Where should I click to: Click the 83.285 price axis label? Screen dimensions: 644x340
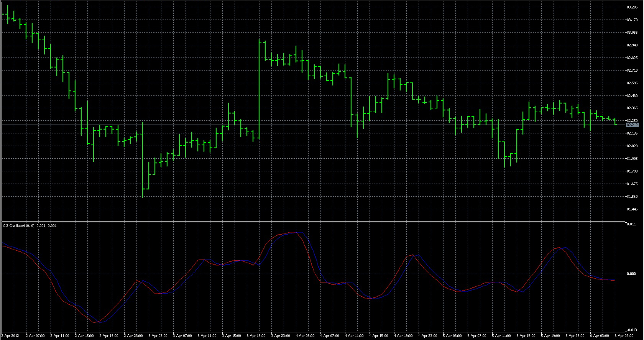point(632,7)
